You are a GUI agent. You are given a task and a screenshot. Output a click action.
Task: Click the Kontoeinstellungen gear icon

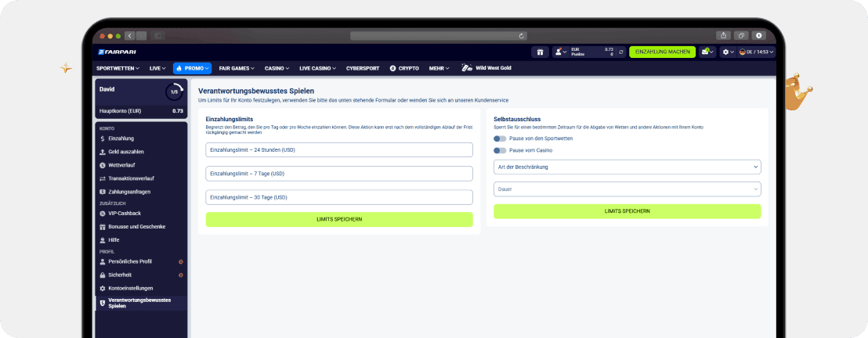coord(103,288)
